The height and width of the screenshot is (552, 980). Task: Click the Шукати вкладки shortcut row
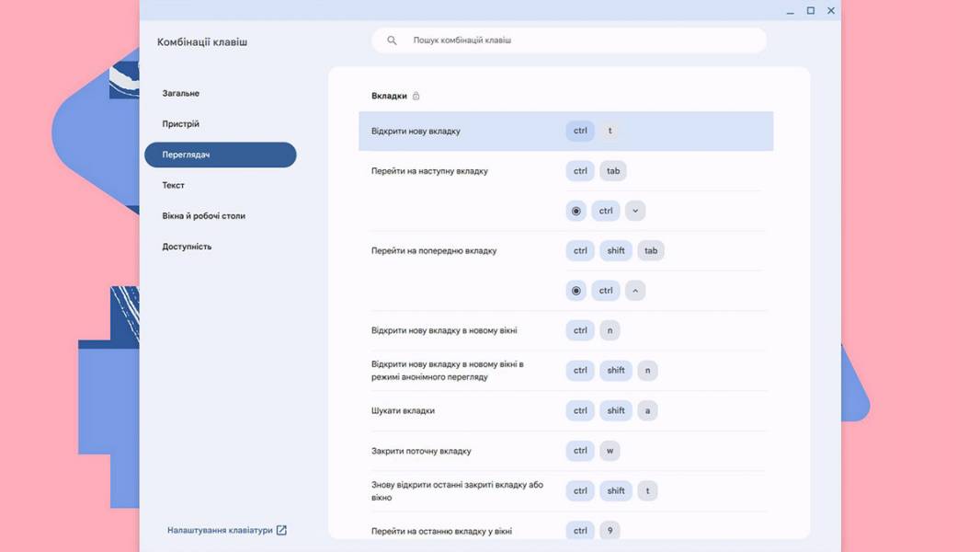pos(565,410)
